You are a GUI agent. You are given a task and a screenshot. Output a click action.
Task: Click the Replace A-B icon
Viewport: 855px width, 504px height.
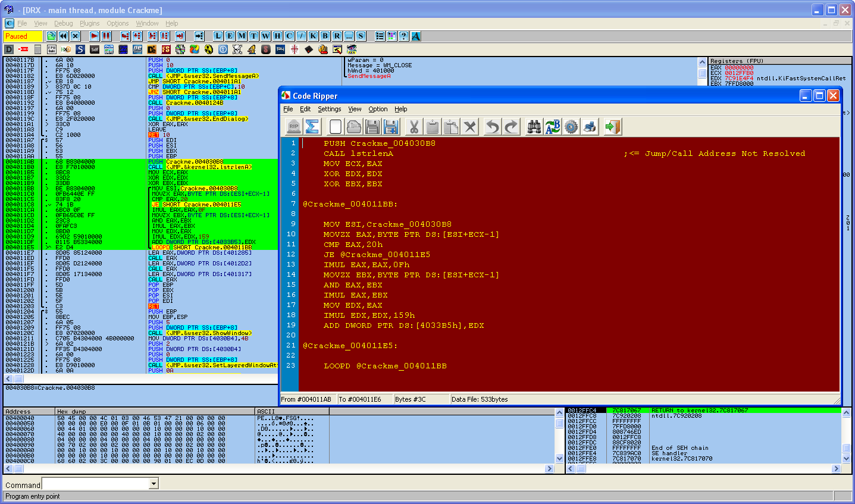553,126
